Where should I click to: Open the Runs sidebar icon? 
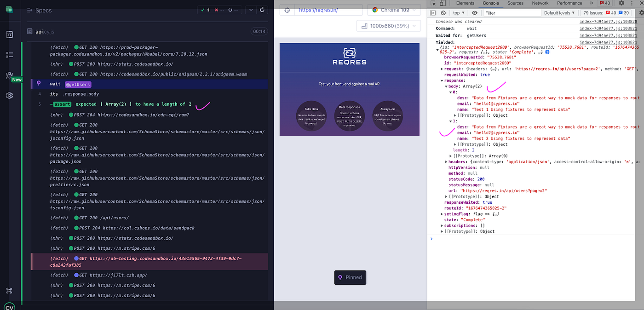tap(9, 55)
